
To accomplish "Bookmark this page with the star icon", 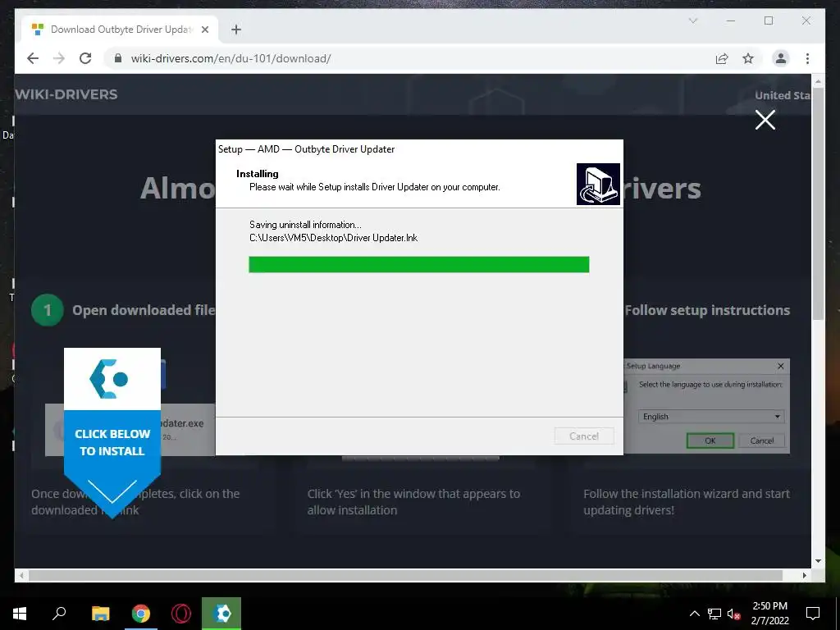I will click(748, 58).
